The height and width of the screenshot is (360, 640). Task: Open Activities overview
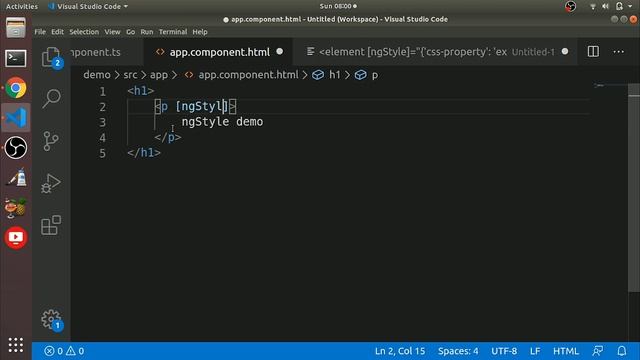22,7
